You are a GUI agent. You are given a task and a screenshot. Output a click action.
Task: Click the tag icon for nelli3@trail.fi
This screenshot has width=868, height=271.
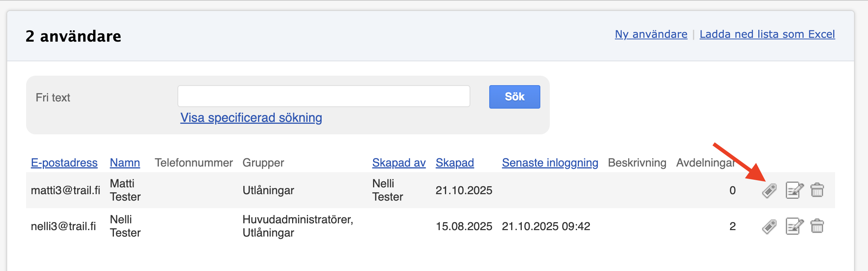(x=769, y=227)
